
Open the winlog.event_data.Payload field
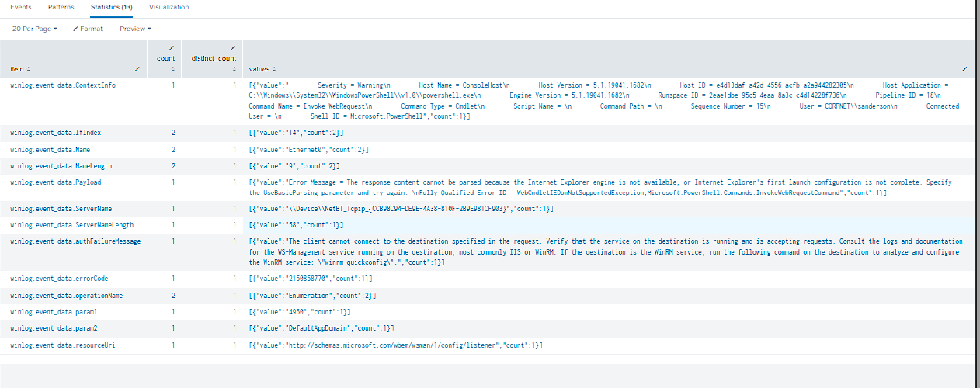coord(56,182)
